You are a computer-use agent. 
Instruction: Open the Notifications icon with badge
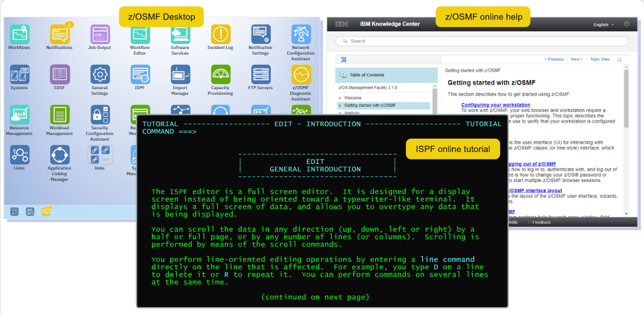tap(60, 34)
